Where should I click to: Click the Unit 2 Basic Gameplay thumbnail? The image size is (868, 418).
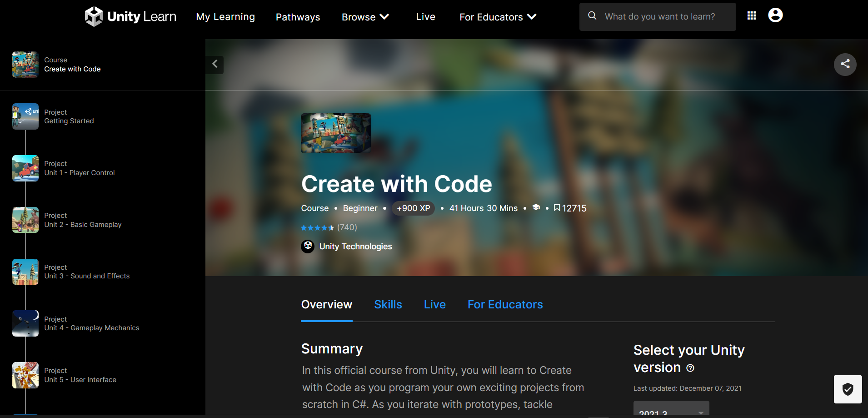25,220
